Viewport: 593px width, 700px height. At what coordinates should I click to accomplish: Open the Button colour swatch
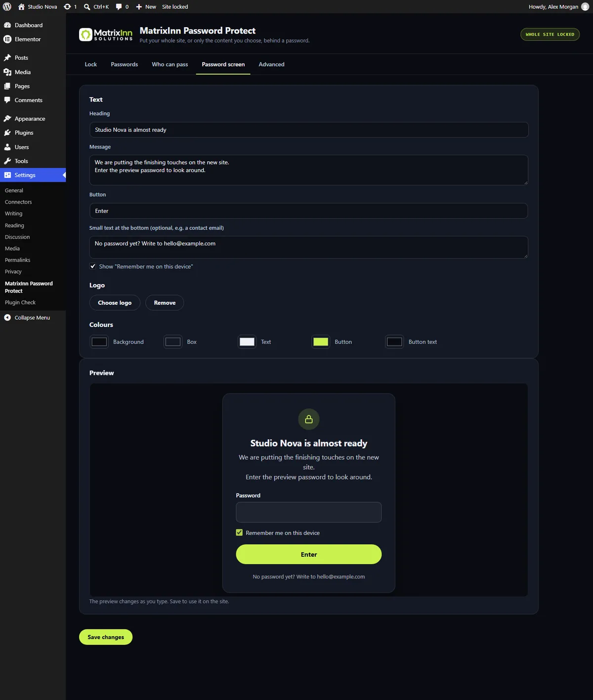click(x=321, y=342)
